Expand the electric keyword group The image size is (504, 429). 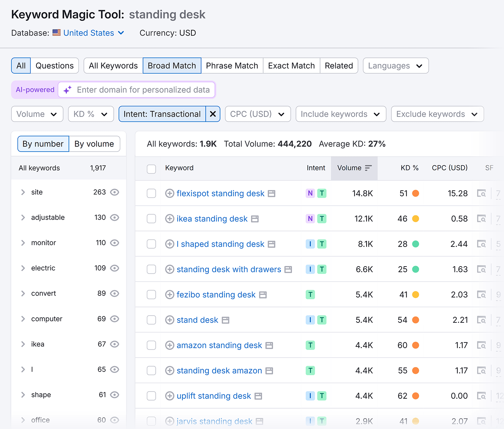(23, 268)
